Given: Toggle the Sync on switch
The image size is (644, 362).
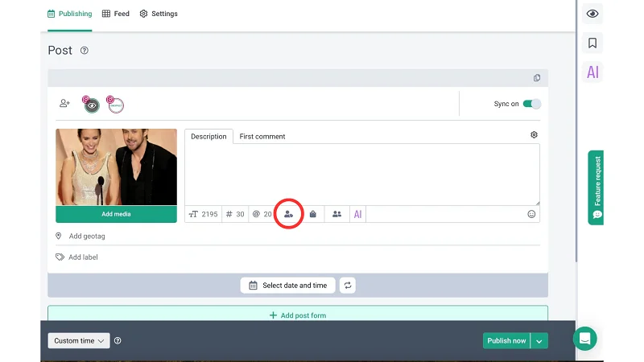Looking at the screenshot, I should 531,104.
